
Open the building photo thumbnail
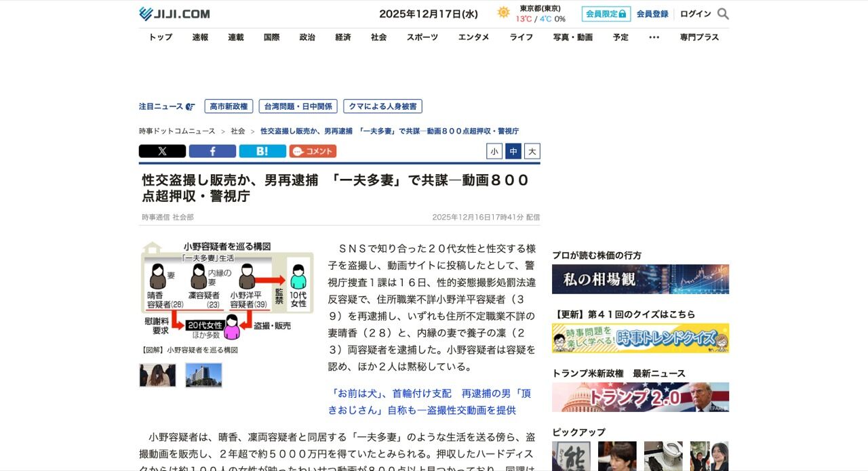point(203,375)
